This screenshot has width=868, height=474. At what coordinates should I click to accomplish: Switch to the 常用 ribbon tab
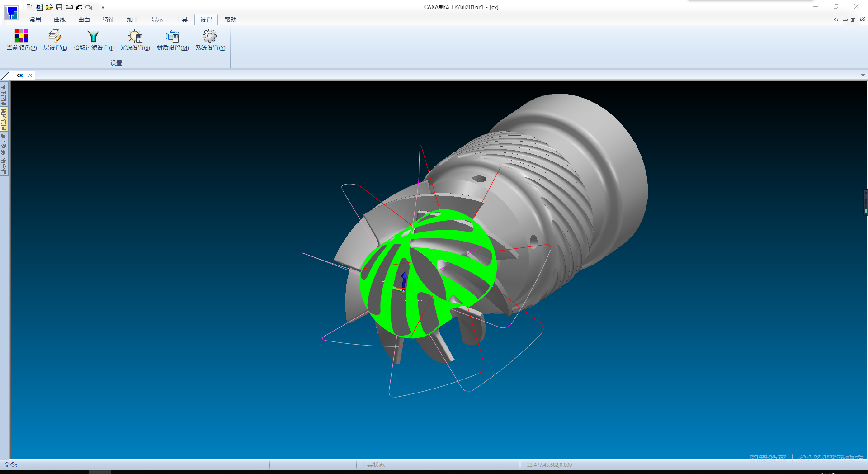(35, 19)
